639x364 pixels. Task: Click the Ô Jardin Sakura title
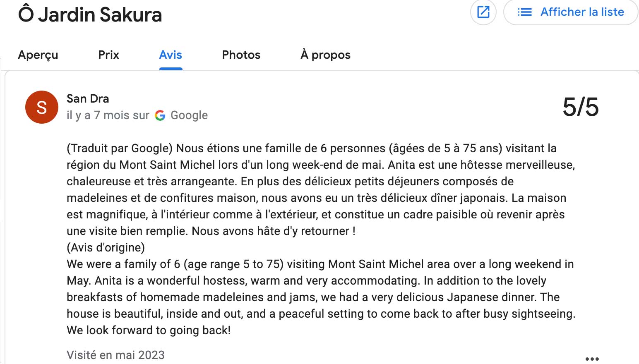point(90,15)
